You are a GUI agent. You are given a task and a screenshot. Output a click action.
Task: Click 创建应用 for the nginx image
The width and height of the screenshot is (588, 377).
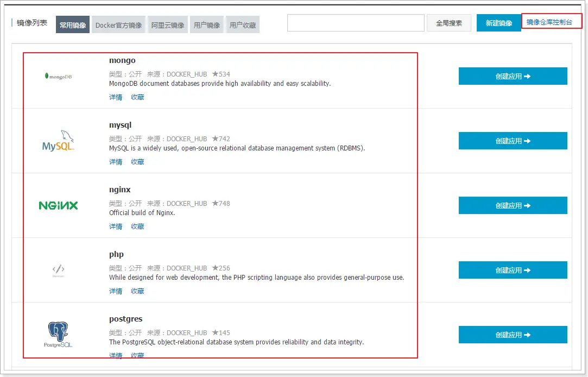[513, 205]
